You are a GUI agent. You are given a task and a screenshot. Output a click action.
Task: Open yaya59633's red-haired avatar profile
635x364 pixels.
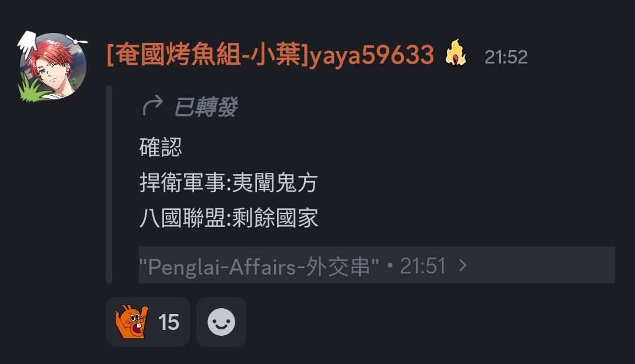coord(53,66)
